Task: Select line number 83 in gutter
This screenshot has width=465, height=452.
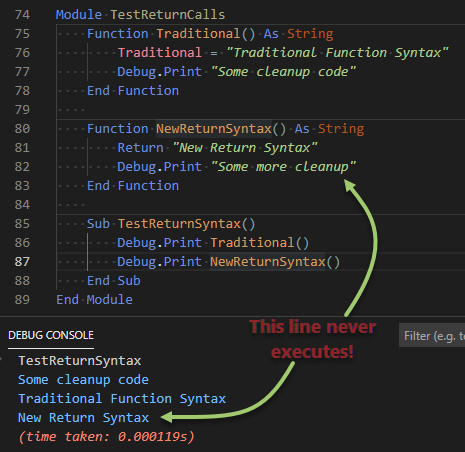Action: pyautogui.click(x=22, y=186)
